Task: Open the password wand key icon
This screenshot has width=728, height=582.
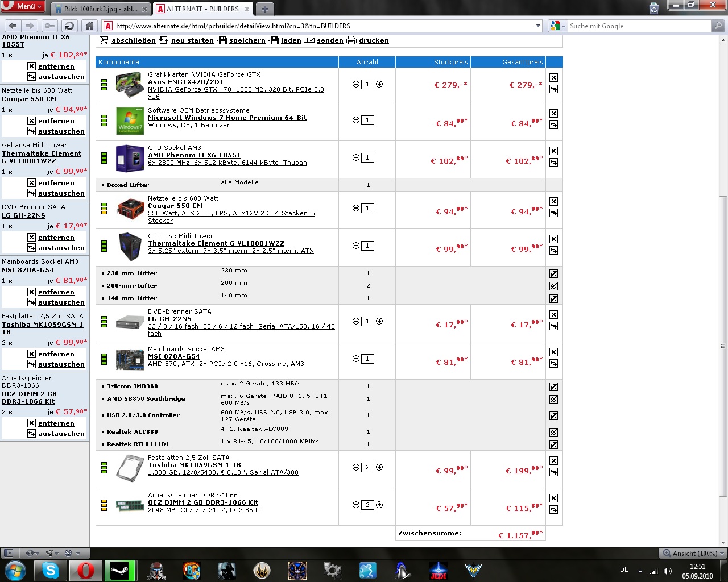Action: 50,26
